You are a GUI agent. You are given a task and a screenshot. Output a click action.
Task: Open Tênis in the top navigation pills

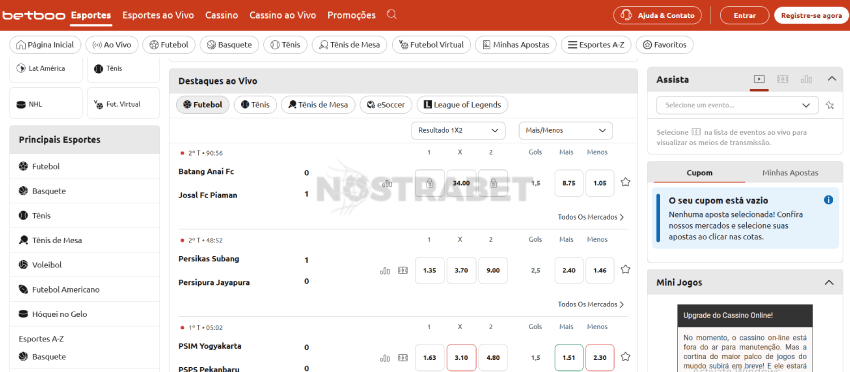coord(286,45)
